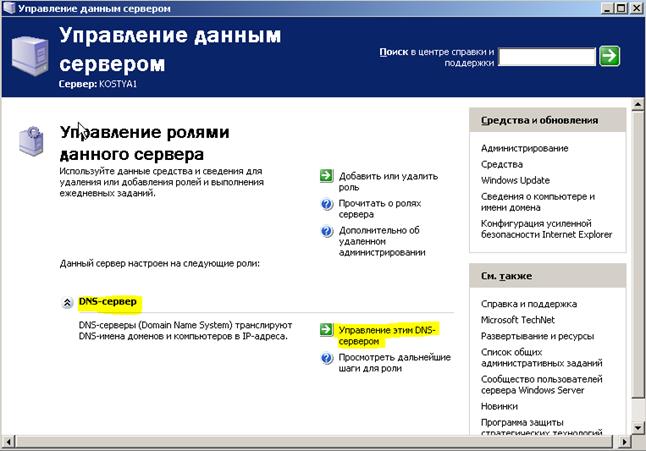Maximize the server management window
The image size is (646, 451).
pos(621,8)
